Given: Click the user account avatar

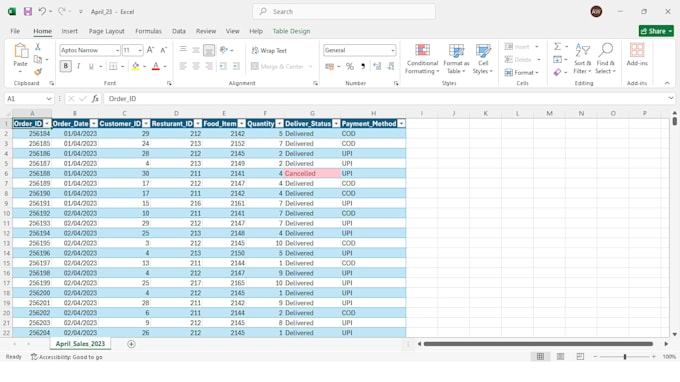Looking at the screenshot, I should click(x=596, y=12).
